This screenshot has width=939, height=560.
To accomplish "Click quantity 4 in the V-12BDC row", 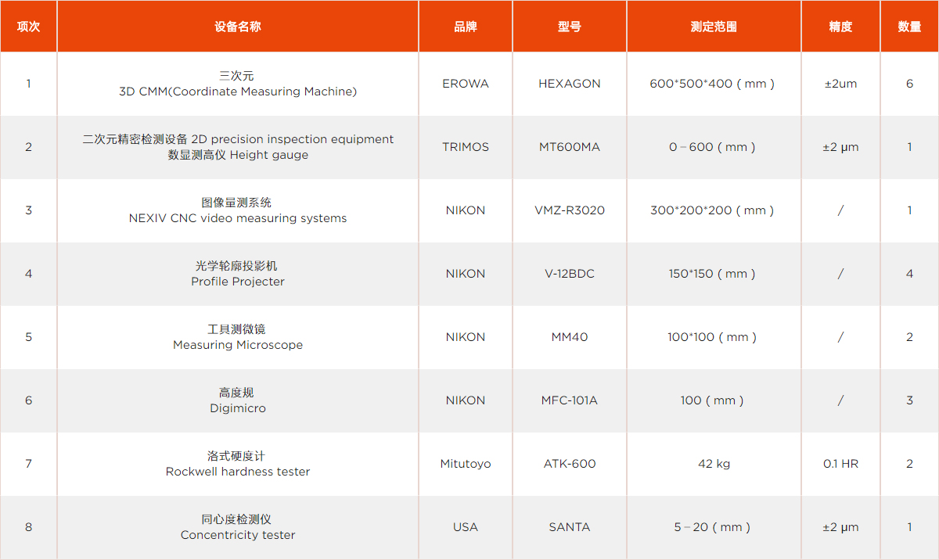I will coord(909,274).
